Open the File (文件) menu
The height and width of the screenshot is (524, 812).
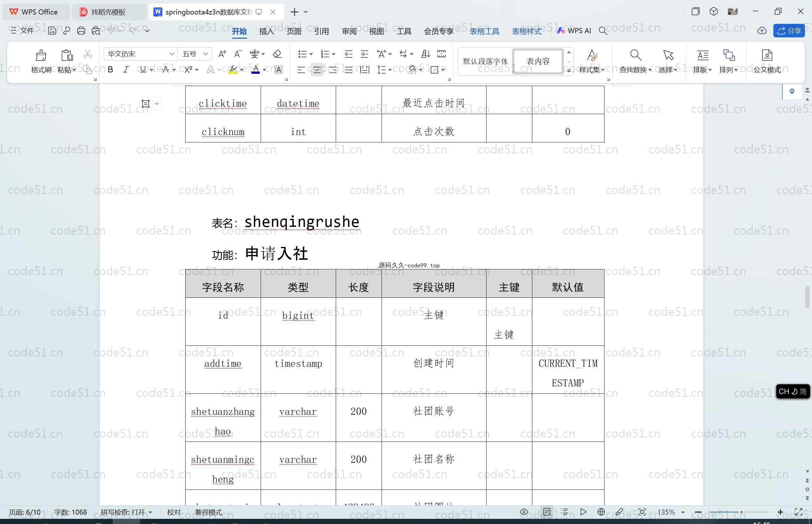pyautogui.click(x=23, y=31)
